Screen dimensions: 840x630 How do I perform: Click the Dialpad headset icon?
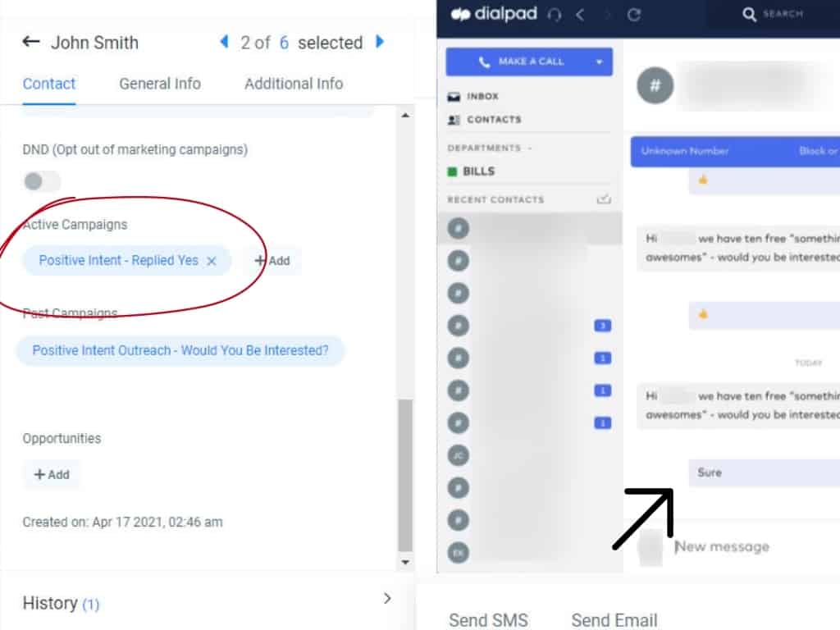[554, 15]
